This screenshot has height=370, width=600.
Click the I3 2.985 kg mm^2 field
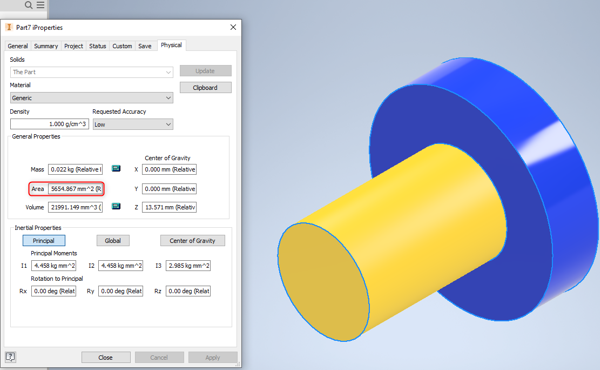[x=188, y=266]
